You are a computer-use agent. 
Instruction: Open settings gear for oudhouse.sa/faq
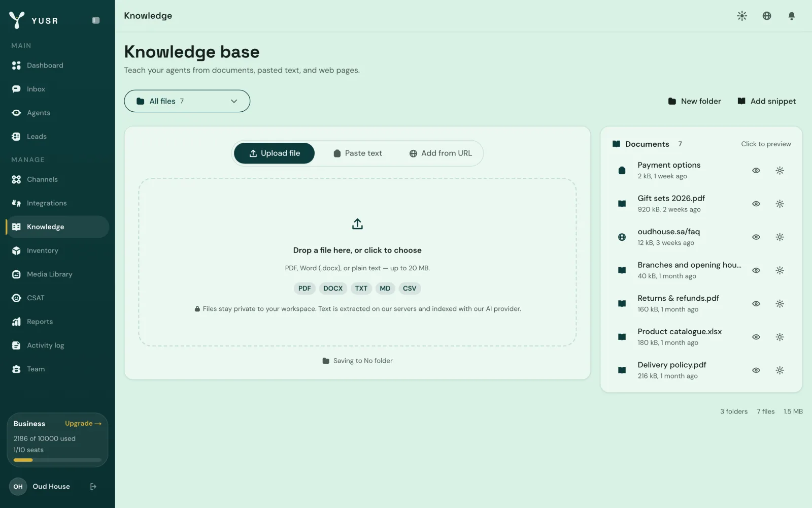click(x=780, y=237)
